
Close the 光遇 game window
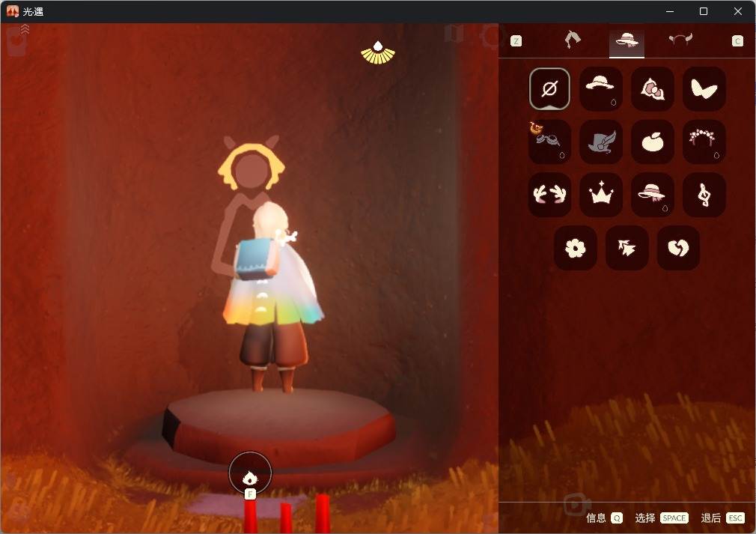(738, 11)
